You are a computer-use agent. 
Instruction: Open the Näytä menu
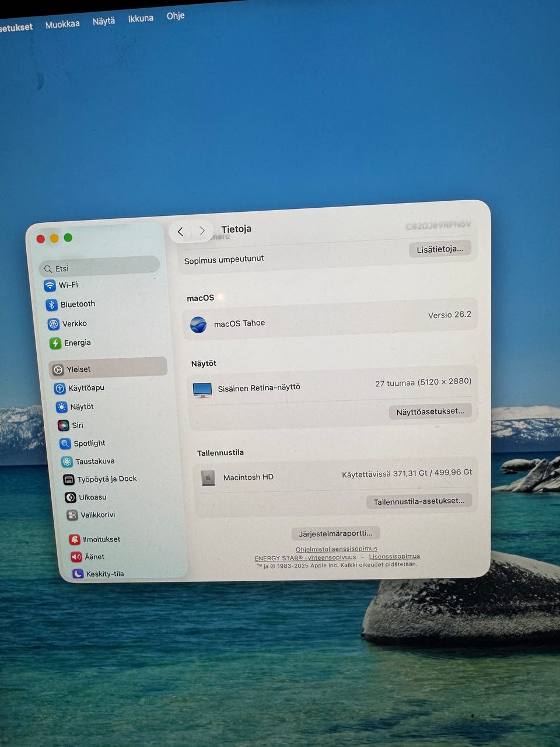click(x=104, y=21)
